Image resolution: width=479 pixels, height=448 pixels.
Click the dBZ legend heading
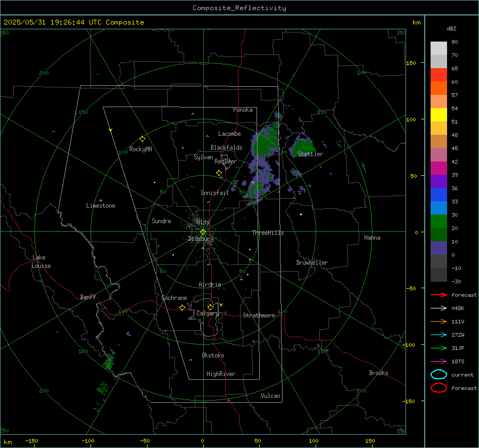(451, 29)
